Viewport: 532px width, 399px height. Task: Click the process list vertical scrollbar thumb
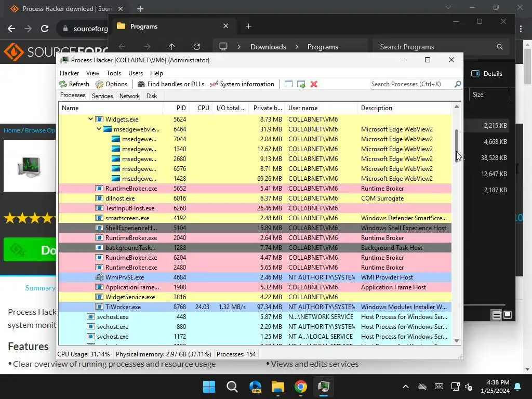(x=457, y=145)
